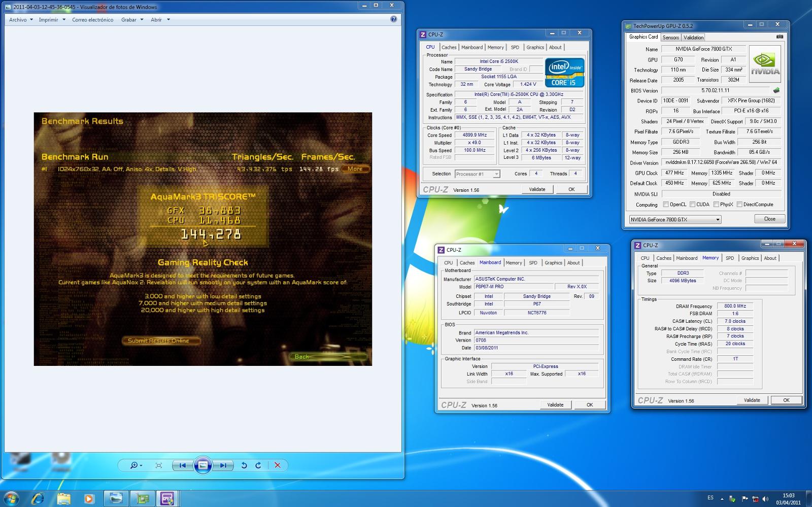
Task: Enable the CUDA checkbox in GPU-Z
Action: pyautogui.click(x=692, y=205)
